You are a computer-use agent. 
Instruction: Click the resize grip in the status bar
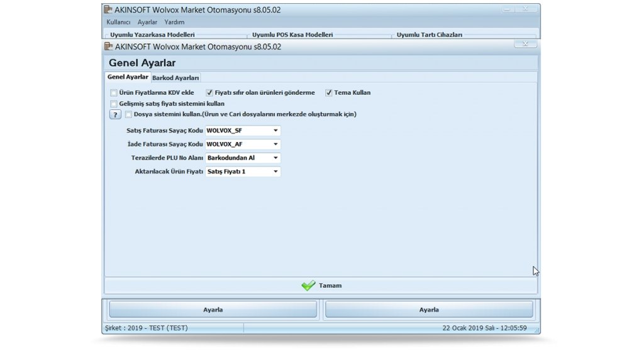tap(536, 329)
